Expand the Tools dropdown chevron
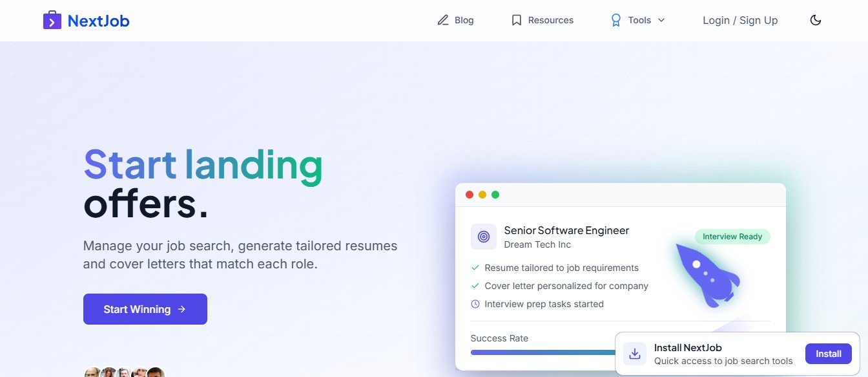This screenshot has height=377, width=868. [x=661, y=20]
